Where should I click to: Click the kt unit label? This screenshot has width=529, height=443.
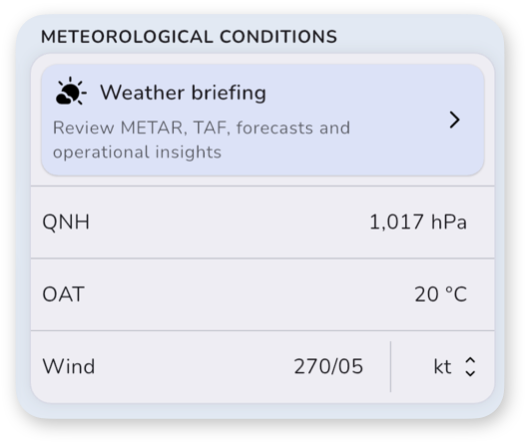(442, 367)
